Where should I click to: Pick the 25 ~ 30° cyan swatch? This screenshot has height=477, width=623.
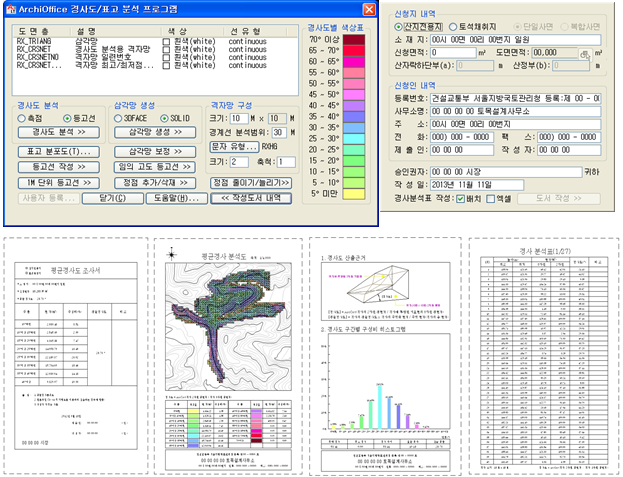tap(354, 139)
